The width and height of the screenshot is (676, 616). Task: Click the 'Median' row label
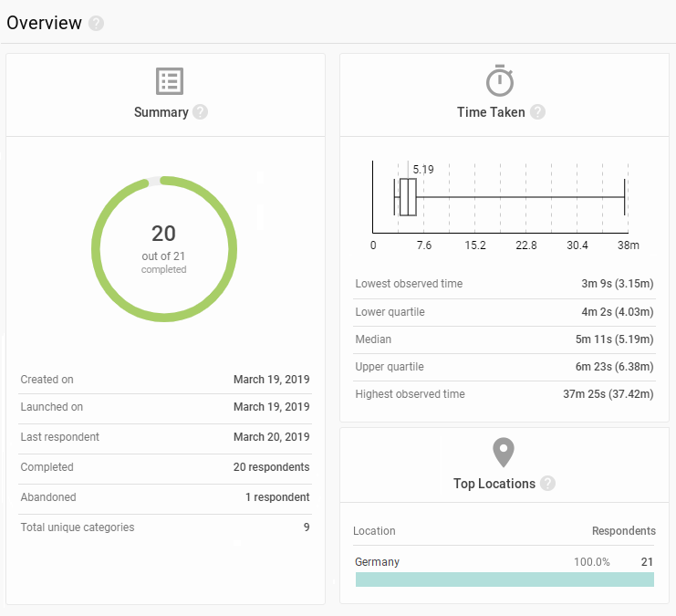373,339
